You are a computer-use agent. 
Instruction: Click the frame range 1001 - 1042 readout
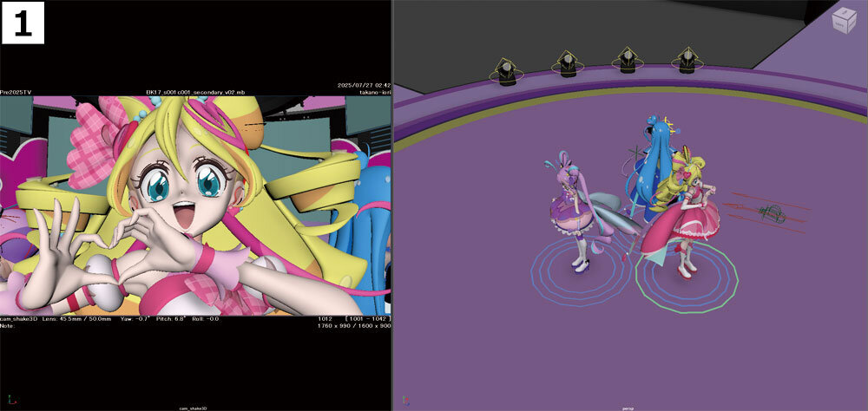click(x=368, y=320)
